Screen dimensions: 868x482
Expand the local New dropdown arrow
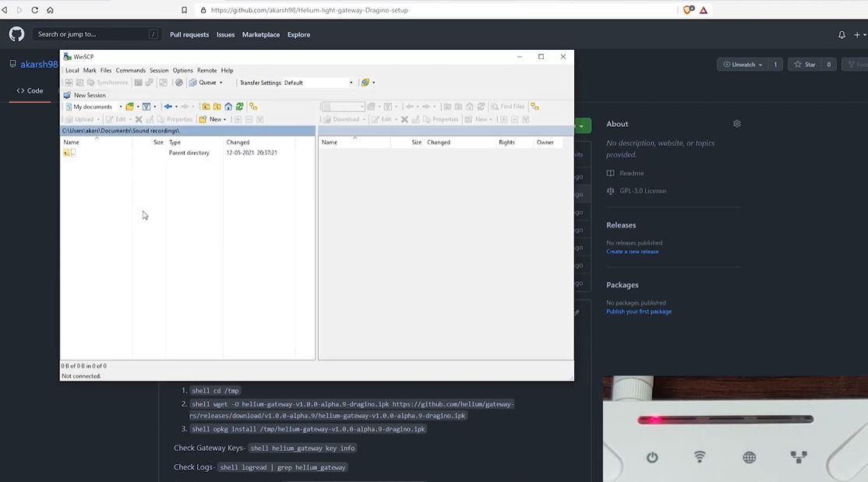pyautogui.click(x=224, y=120)
